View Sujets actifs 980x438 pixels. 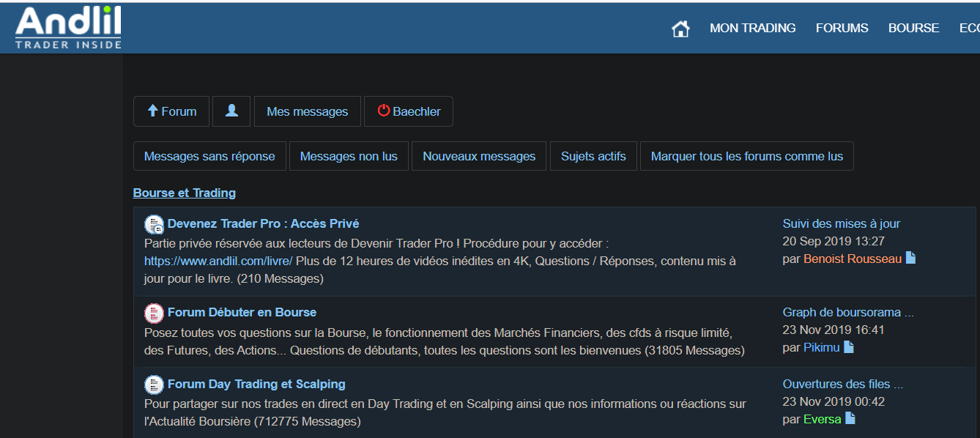[593, 156]
